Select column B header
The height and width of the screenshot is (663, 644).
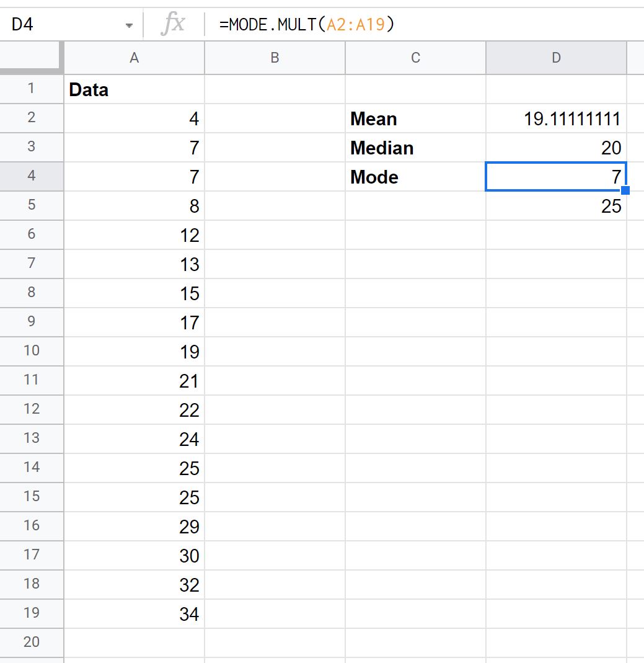click(x=275, y=58)
